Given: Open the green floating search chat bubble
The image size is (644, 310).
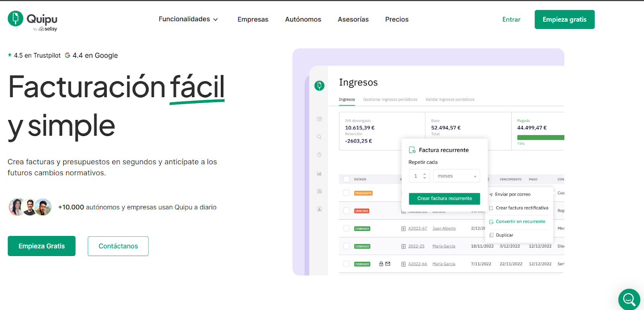Looking at the screenshot, I should point(629,299).
